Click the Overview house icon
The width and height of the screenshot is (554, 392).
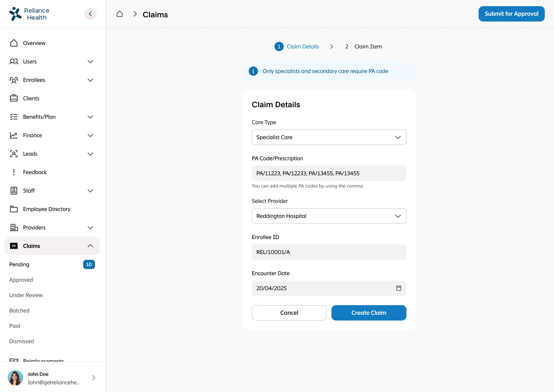(x=14, y=43)
